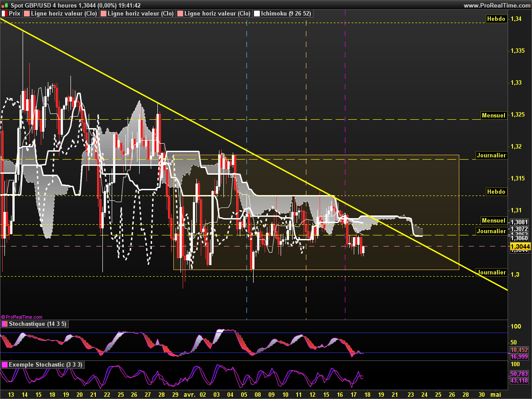Click the 1,33 price axis label

pos(516,83)
